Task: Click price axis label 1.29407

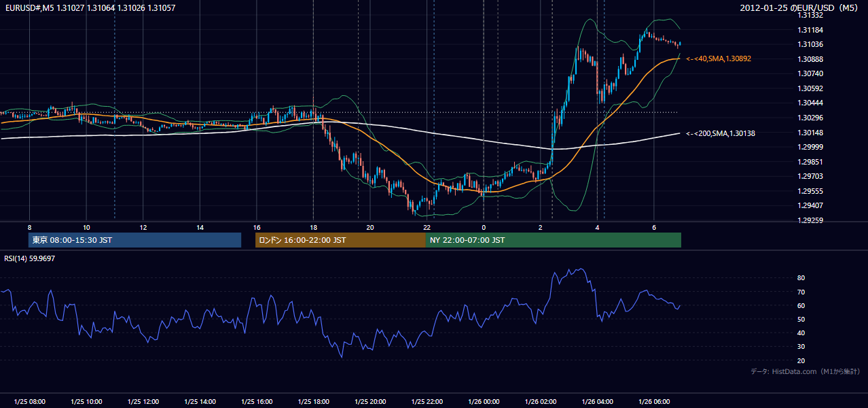Action: pyautogui.click(x=810, y=205)
